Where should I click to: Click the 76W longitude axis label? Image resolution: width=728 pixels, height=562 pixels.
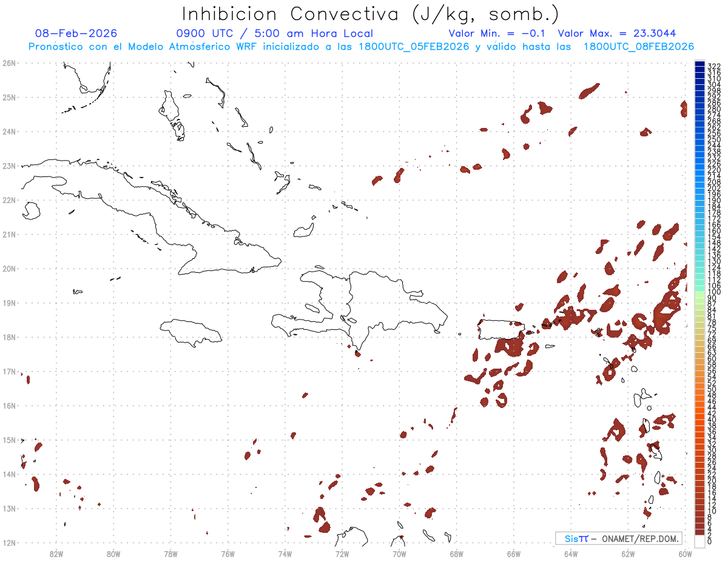pos(228,553)
